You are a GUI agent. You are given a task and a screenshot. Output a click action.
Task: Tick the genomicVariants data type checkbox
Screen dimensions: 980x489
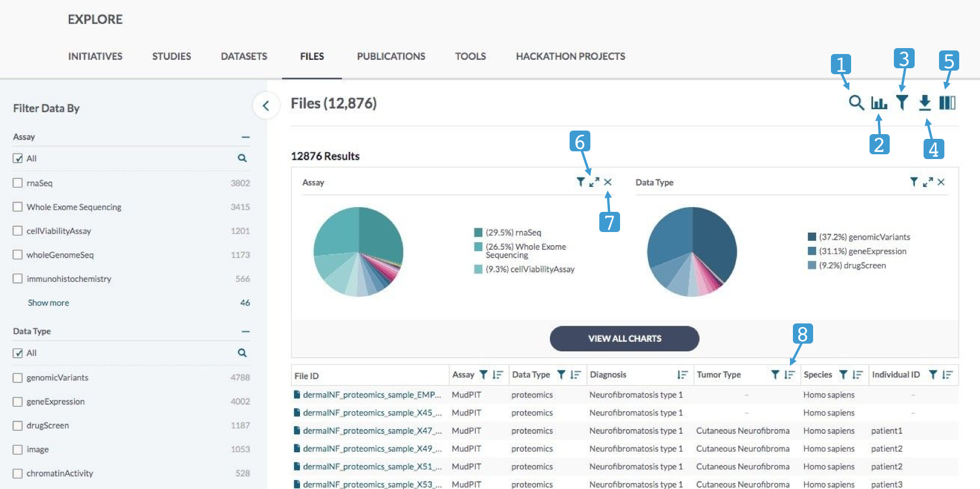pyautogui.click(x=18, y=378)
